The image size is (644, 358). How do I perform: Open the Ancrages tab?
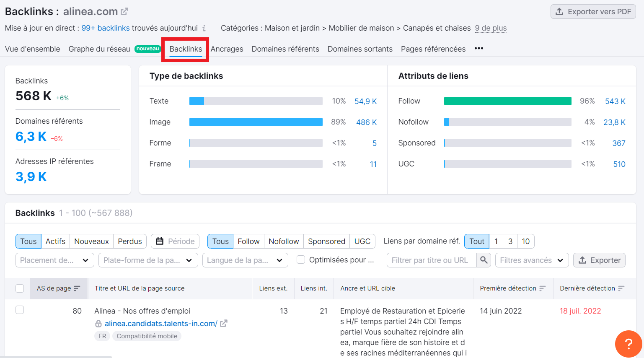point(227,49)
